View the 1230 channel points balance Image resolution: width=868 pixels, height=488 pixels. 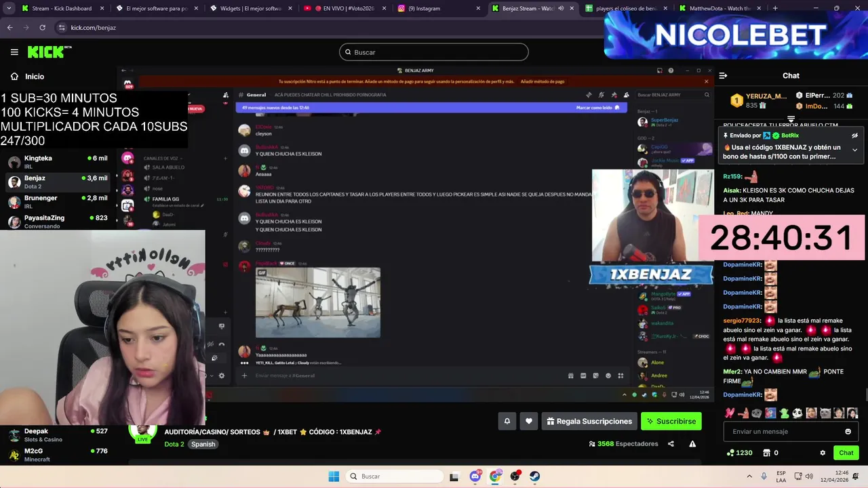click(x=739, y=453)
